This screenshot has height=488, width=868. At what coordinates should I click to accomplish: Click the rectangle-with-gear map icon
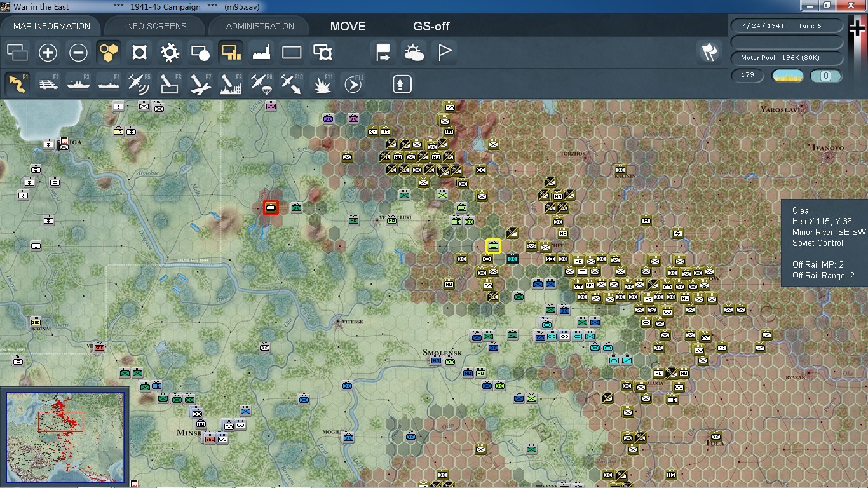click(323, 53)
